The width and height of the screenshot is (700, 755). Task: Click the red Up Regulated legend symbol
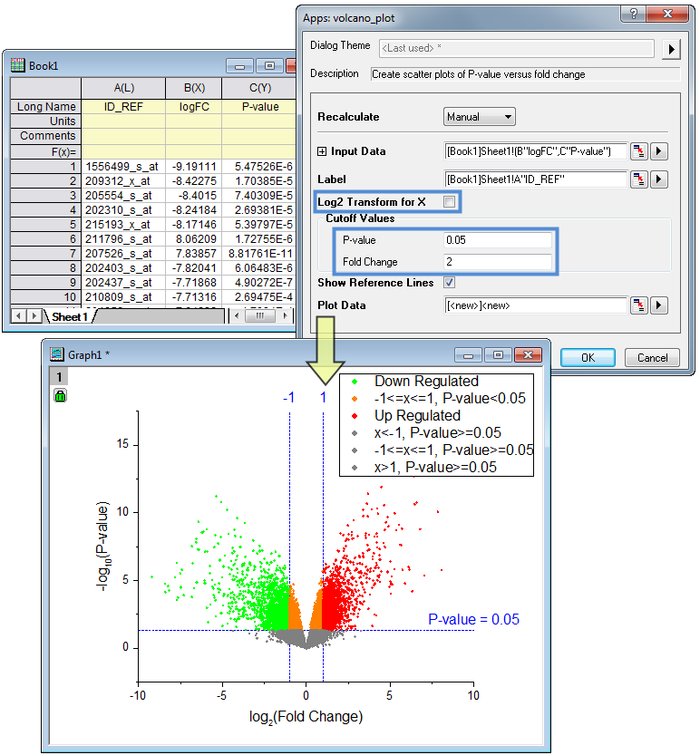coord(355,415)
